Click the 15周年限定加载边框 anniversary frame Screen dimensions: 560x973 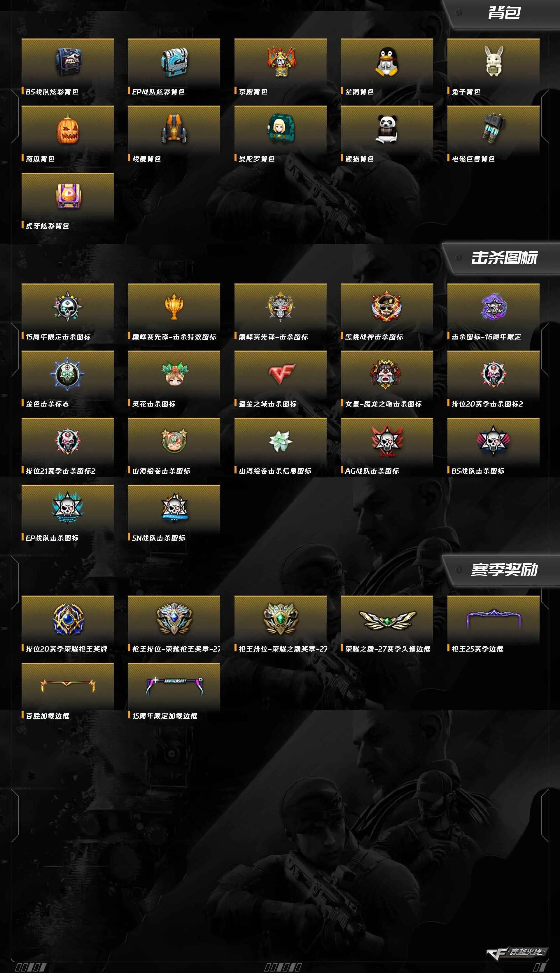coord(174,686)
